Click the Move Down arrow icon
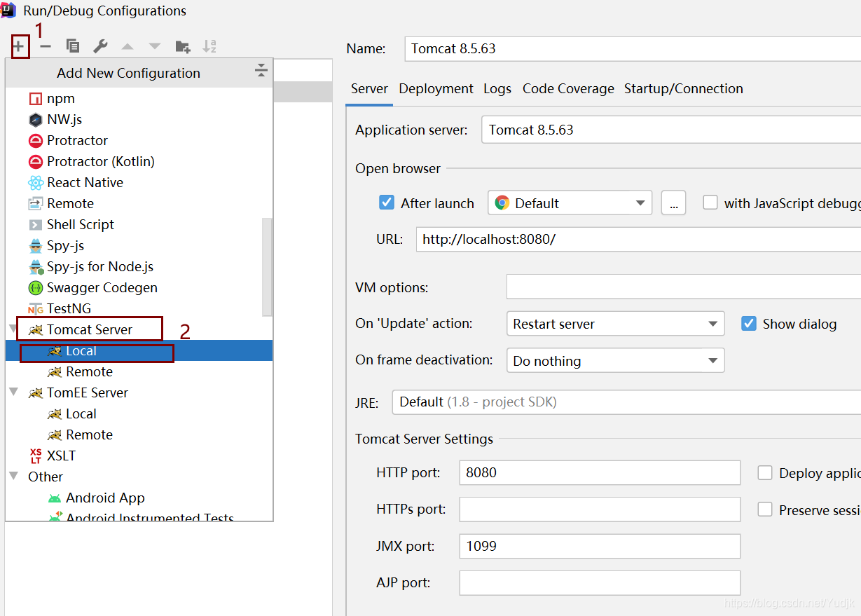Viewport: 861px width, 616px height. pos(155,47)
